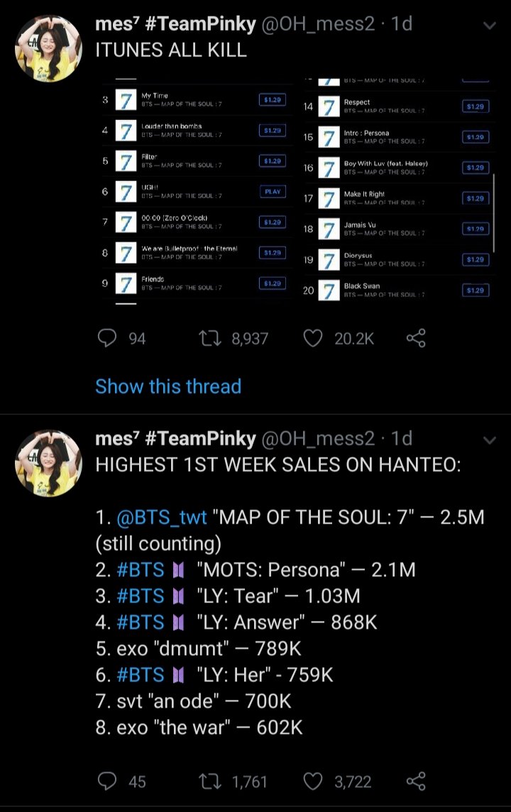This screenshot has width=511, height=812.
Task: Open options chevron on first tweet
Action: tap(489, 25)
